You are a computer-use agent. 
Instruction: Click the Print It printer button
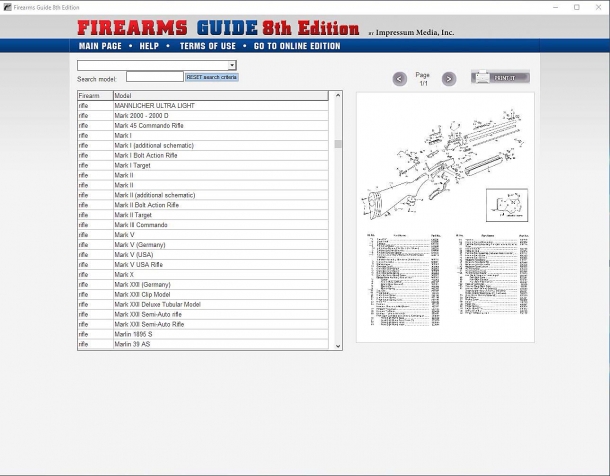500,77
